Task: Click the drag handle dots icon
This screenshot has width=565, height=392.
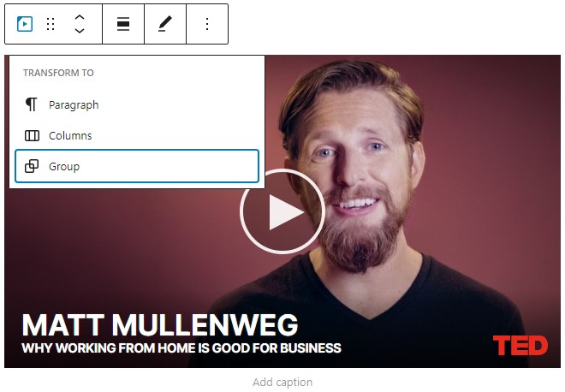Action: coord(51,24)
